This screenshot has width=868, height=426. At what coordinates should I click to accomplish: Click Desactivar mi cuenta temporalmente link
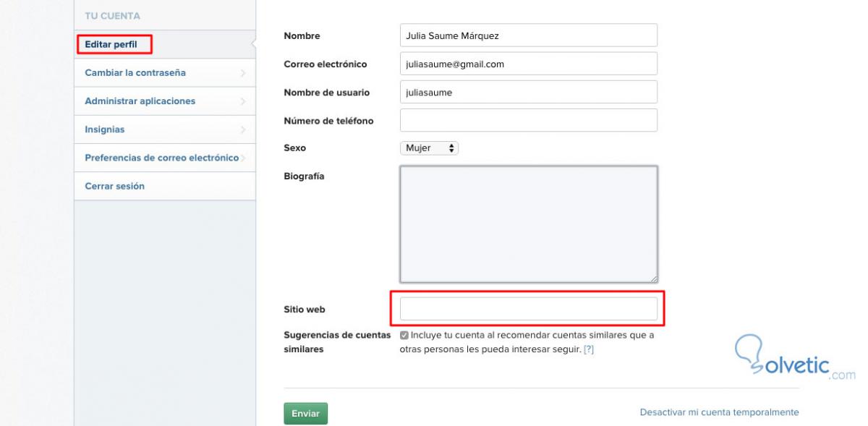click(x=719, y=412)
